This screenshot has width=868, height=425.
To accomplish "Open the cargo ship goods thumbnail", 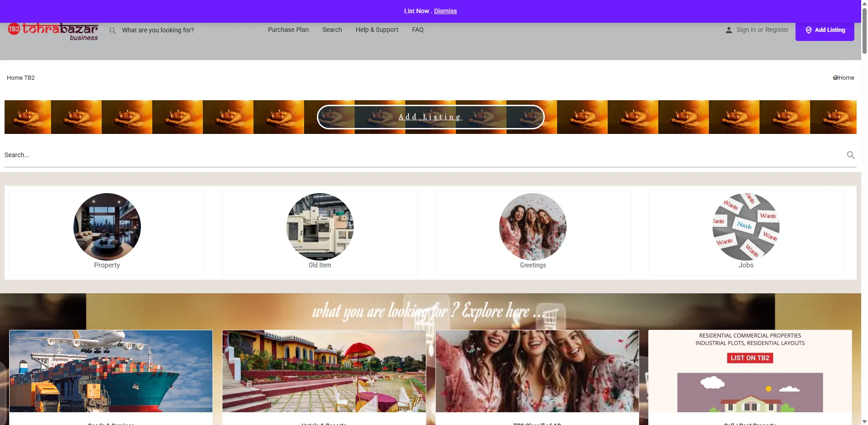I will [111, 371].
